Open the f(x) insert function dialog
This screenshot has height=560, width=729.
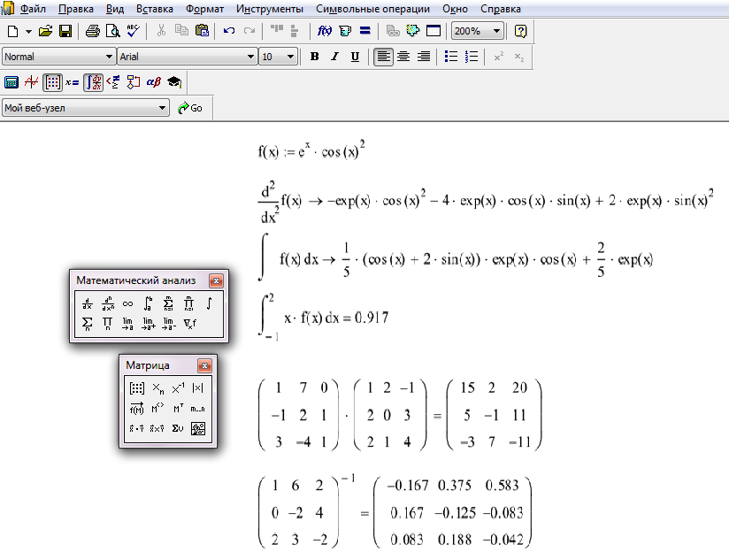click(325, 31)
